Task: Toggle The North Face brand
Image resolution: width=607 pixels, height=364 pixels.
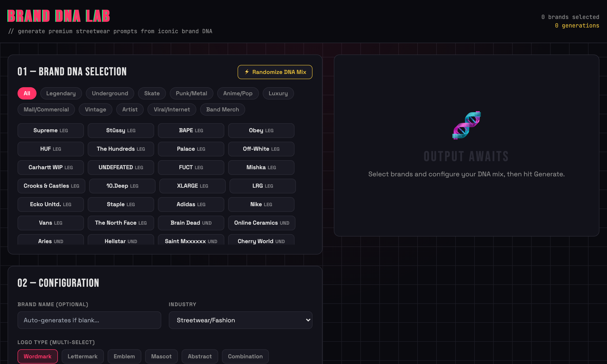Action: pos(121,223)
